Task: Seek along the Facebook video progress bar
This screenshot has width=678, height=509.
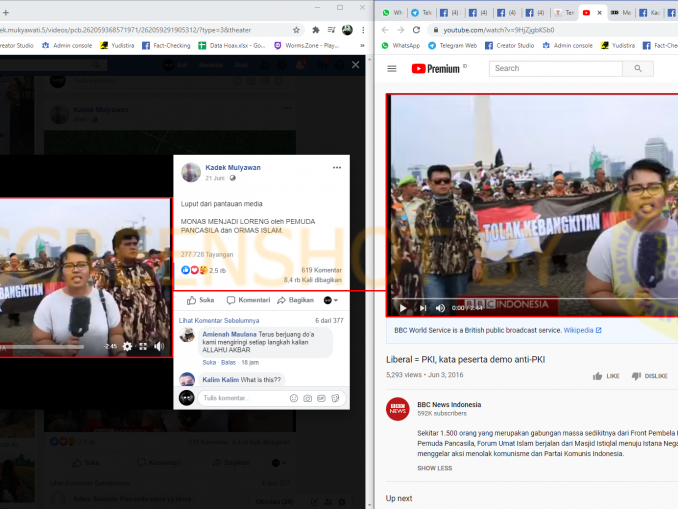Action: 42,347
